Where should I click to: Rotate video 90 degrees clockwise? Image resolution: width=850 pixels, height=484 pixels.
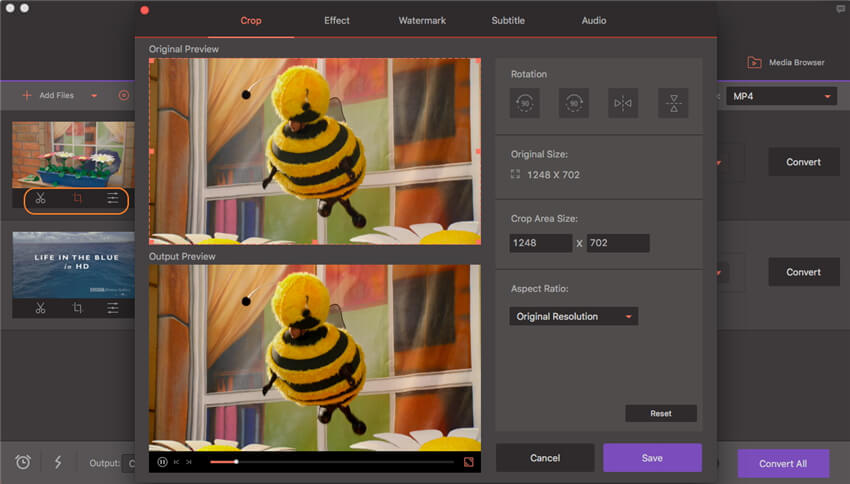574,103
